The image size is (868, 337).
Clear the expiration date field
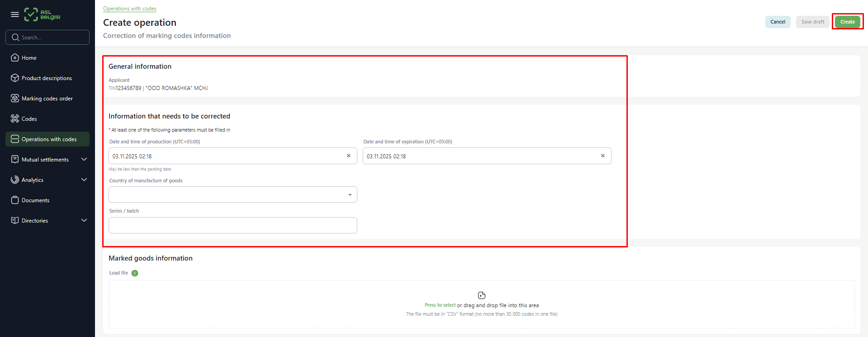click(x=602, y=156)
